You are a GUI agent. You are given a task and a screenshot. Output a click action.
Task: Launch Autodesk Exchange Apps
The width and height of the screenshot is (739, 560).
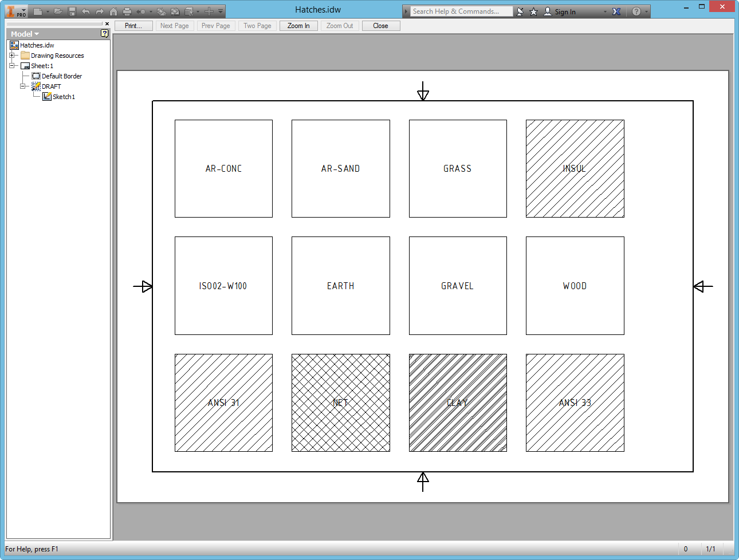(615, 11)
